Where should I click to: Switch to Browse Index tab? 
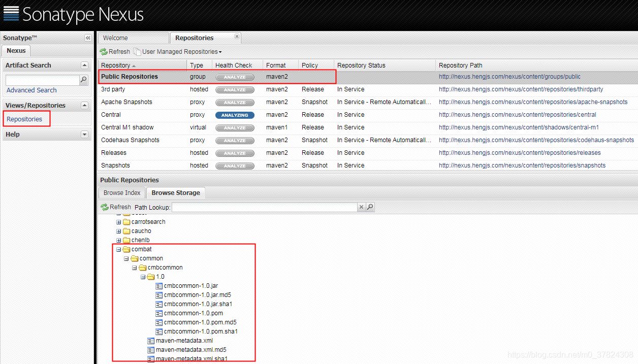point(122,193)
